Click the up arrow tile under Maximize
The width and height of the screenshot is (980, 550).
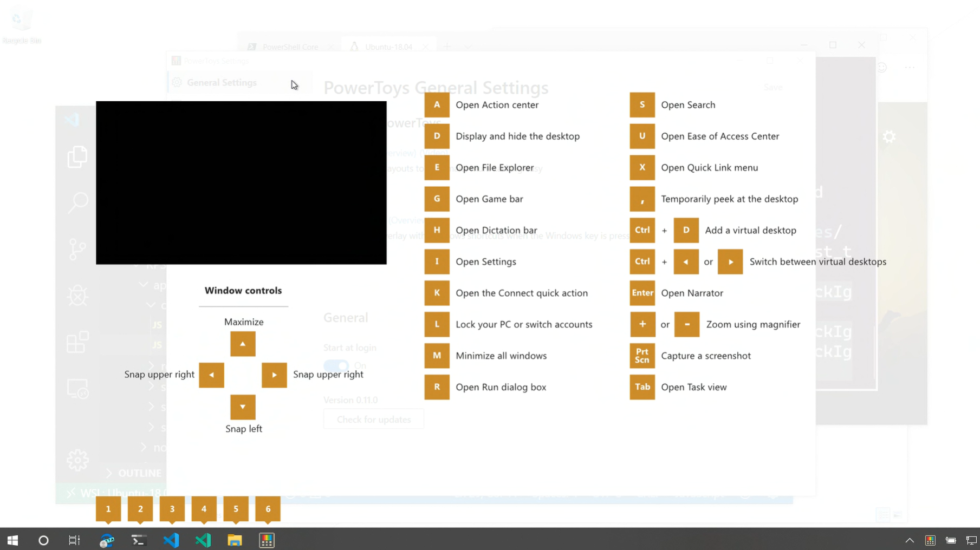pos(243,344)
